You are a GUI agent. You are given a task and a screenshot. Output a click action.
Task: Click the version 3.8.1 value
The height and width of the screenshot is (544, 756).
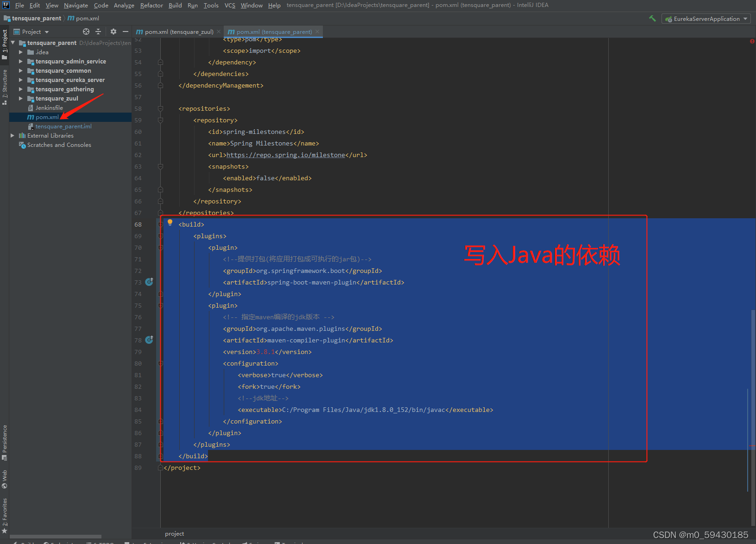click(265, 352)
